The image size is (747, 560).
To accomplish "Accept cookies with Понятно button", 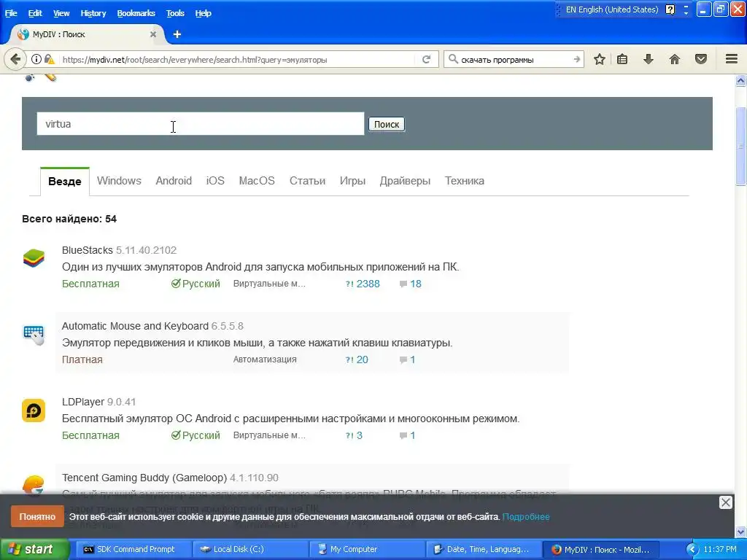I will [x=37, y=517].
